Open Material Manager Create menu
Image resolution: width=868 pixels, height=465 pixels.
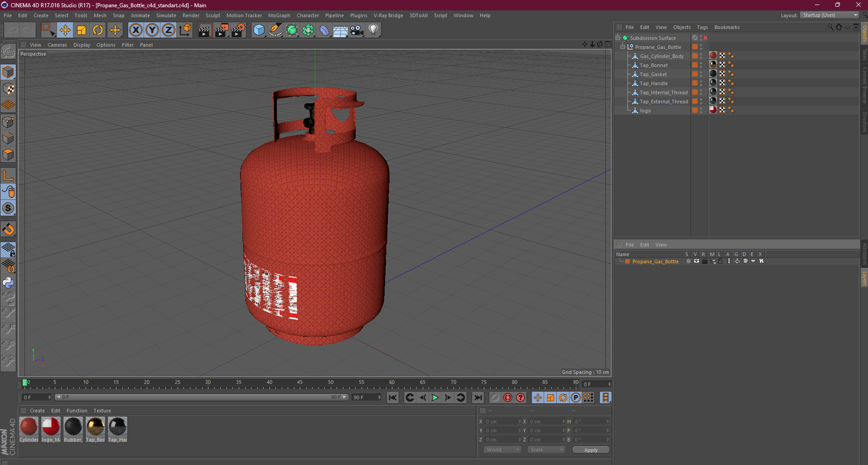[x=37, y=411]
